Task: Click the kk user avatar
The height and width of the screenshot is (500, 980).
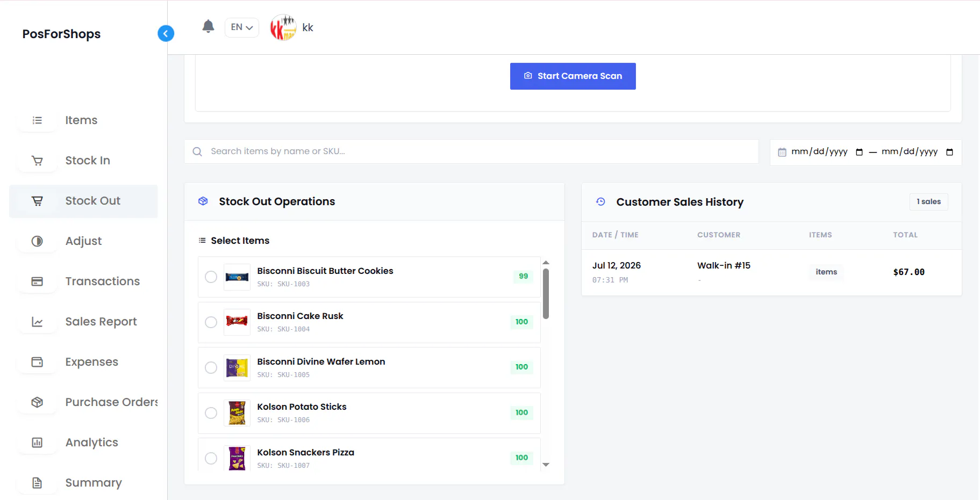Action: [283, 27]
